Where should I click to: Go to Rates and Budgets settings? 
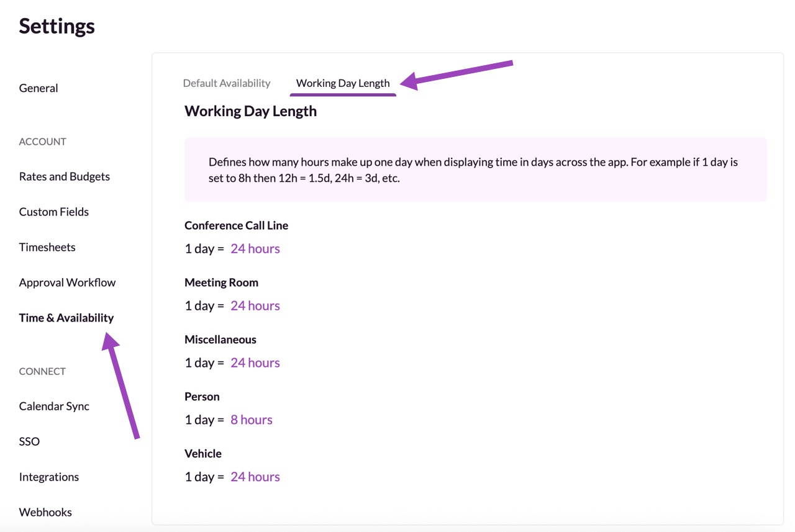coord(64,176)
